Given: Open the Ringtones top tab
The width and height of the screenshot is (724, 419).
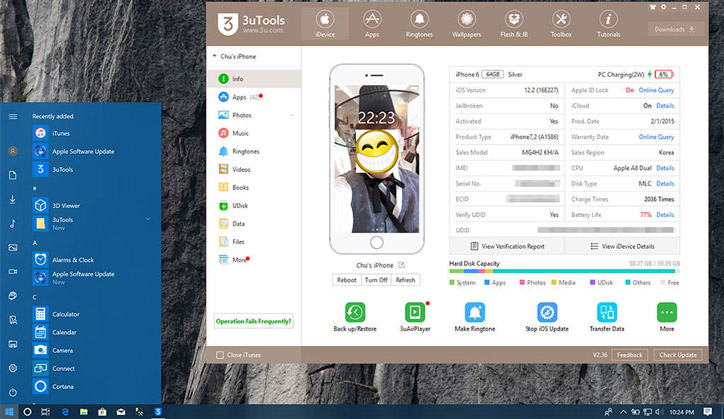Looking at the screenshot, I should pyautogui.click(x=419, y=24).
